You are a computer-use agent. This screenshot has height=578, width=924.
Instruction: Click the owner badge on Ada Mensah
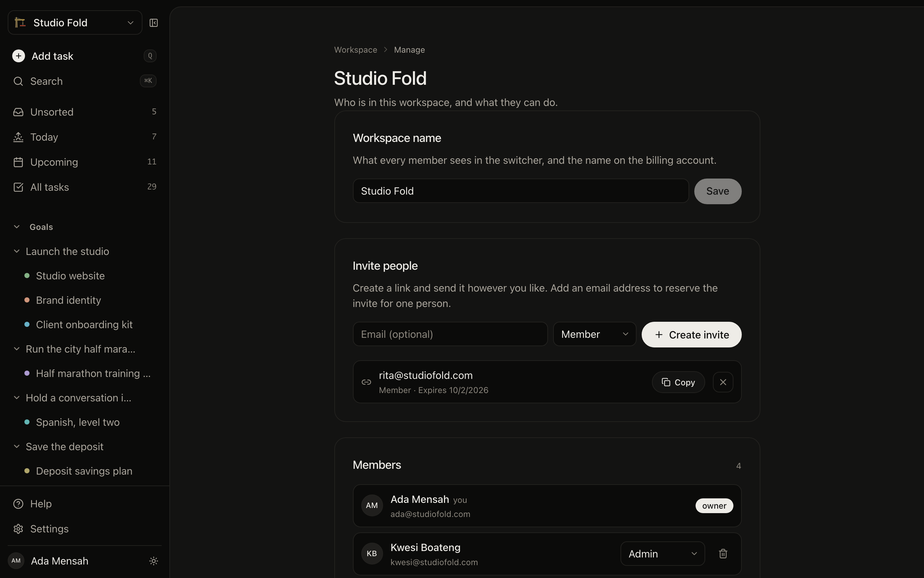click(x=714, y=506)
